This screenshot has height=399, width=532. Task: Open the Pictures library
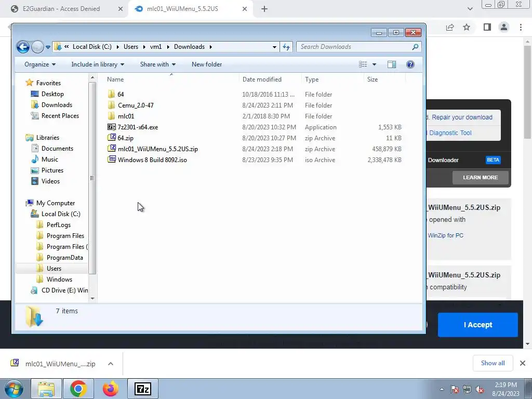point(52,170)
